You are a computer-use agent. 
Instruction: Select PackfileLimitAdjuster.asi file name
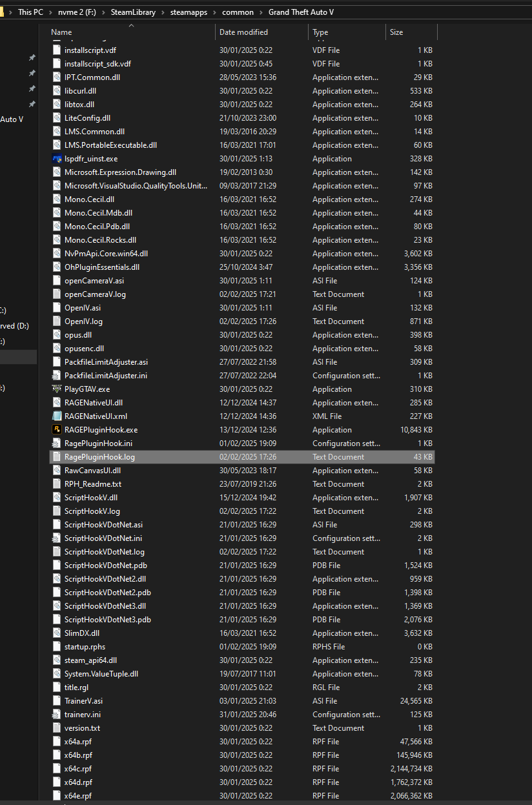pos(106,362)
